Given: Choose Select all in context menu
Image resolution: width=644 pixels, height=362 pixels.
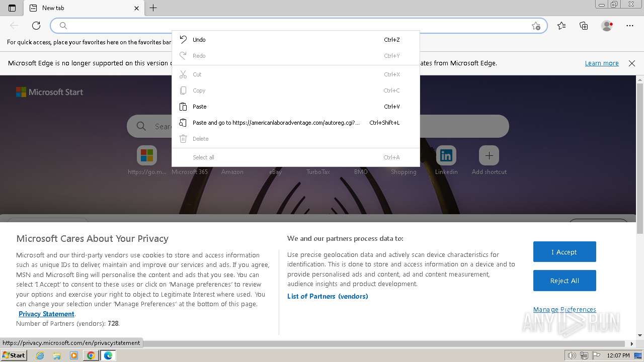Looking at the screenshot, I should tap(296, 157).
